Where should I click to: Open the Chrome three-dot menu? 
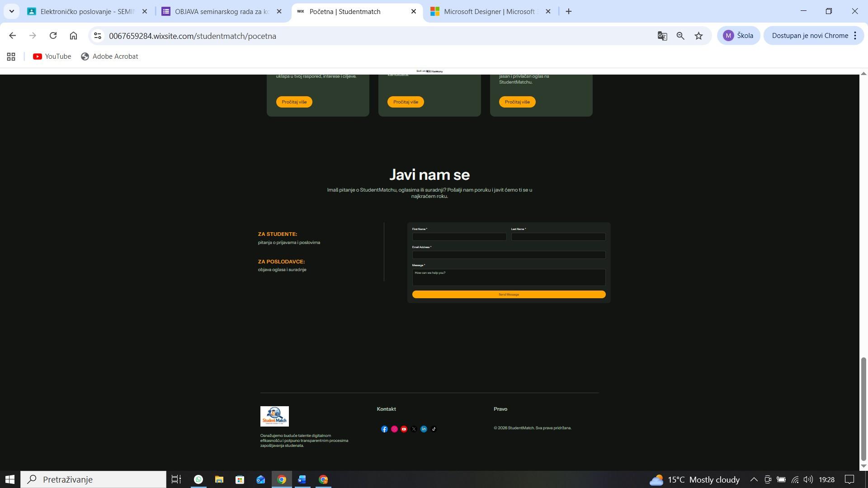coord(855,36)
